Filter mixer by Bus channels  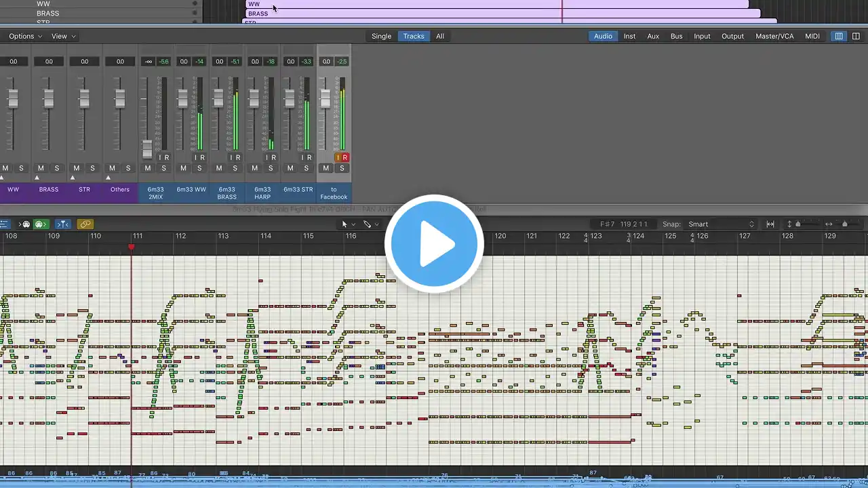pos(677,36)
